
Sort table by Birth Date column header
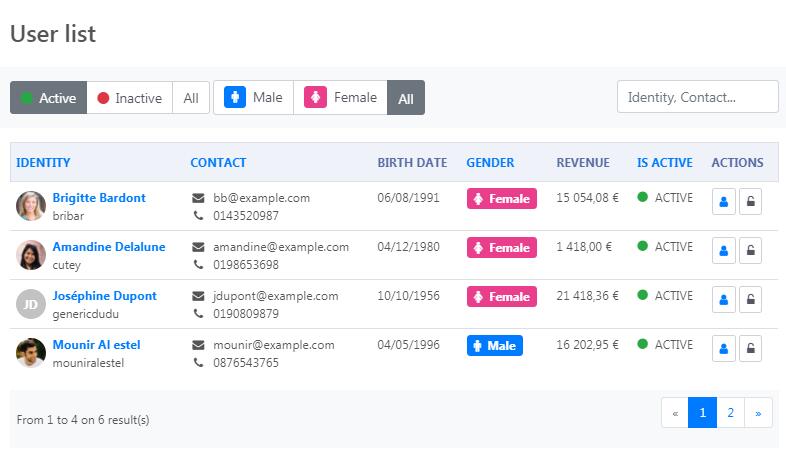click(412, 163)
